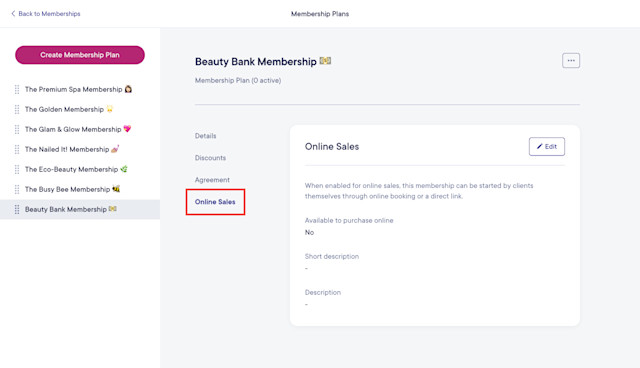
Task: Select The Busy Bee Membership plan
Action: click(72, 189)
